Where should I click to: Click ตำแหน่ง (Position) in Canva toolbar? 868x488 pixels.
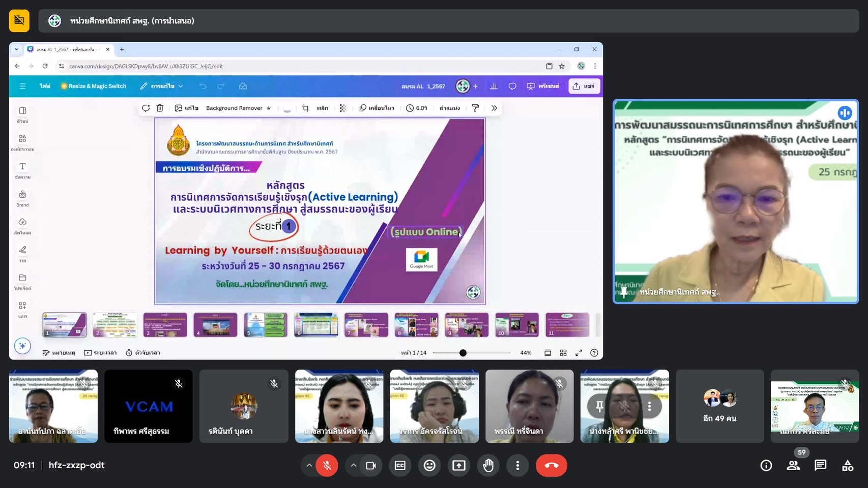450,108
